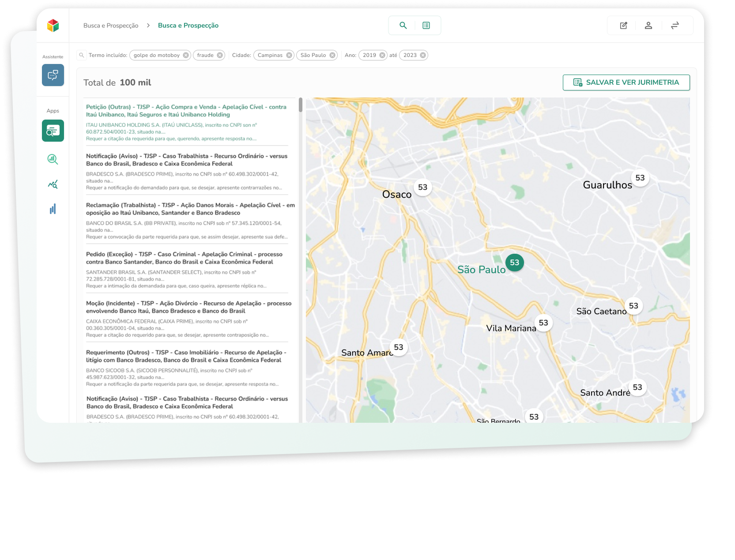
Task: Open the bar chart sidebar icon
Action: pyautogui.click(x=53, y=209)
